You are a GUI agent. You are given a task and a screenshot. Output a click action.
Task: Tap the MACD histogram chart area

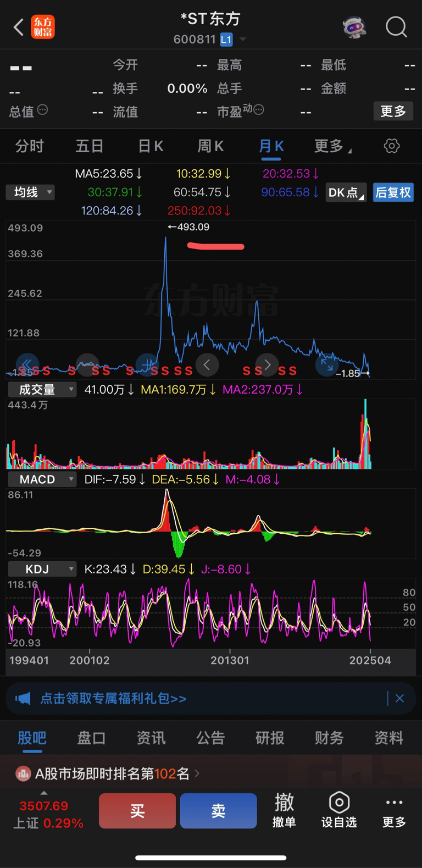coord(211,523)
